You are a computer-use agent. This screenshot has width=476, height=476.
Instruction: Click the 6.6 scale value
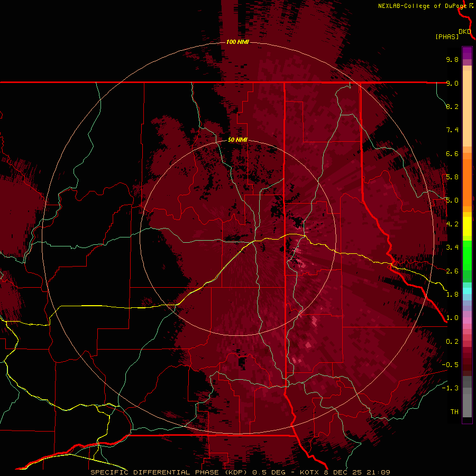pyautogui.click(x=452, y=153)
